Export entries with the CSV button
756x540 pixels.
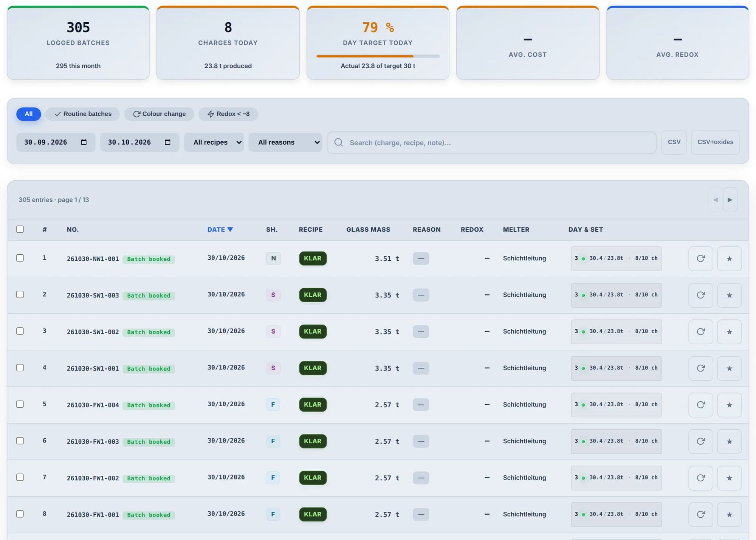(x=674, y=142)
